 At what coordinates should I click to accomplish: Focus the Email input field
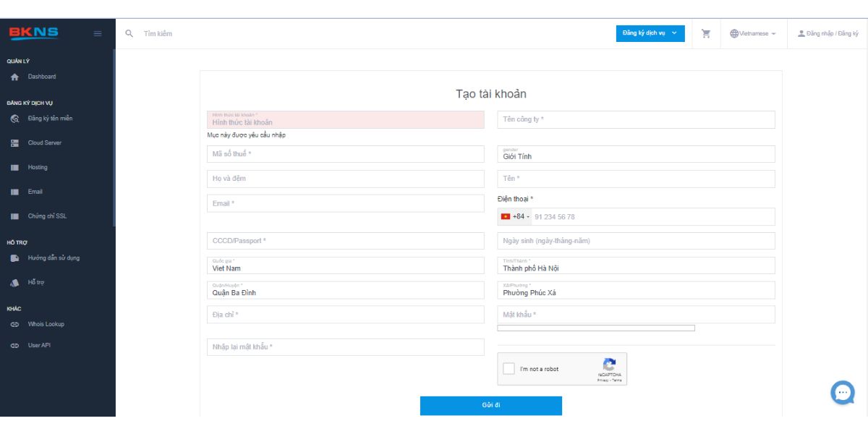(345, 203)
